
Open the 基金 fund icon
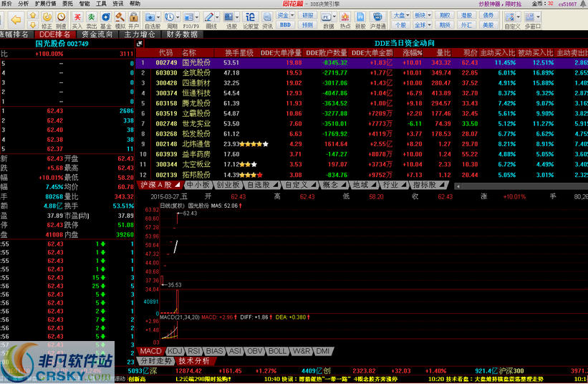(x=106, y=17)
